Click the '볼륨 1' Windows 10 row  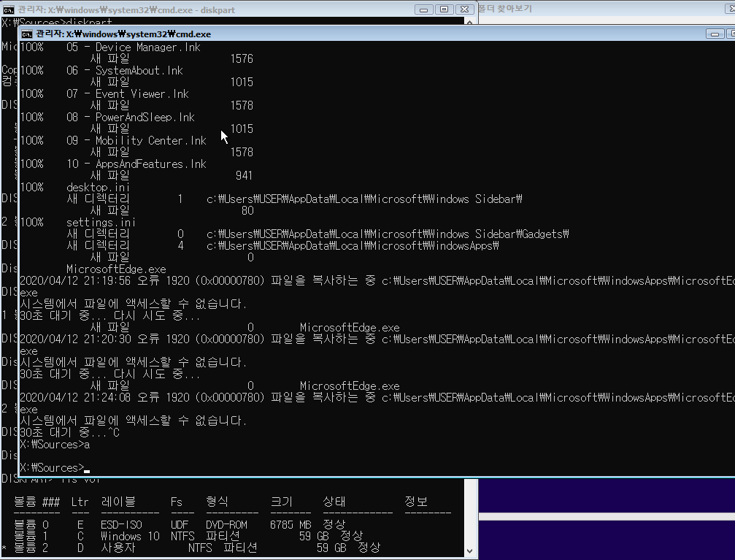pos(188,536)
